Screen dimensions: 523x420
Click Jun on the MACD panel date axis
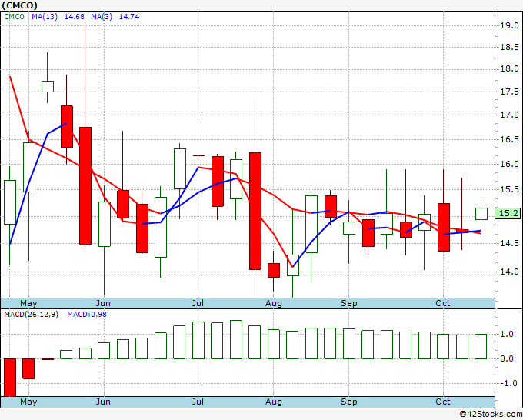103,402
